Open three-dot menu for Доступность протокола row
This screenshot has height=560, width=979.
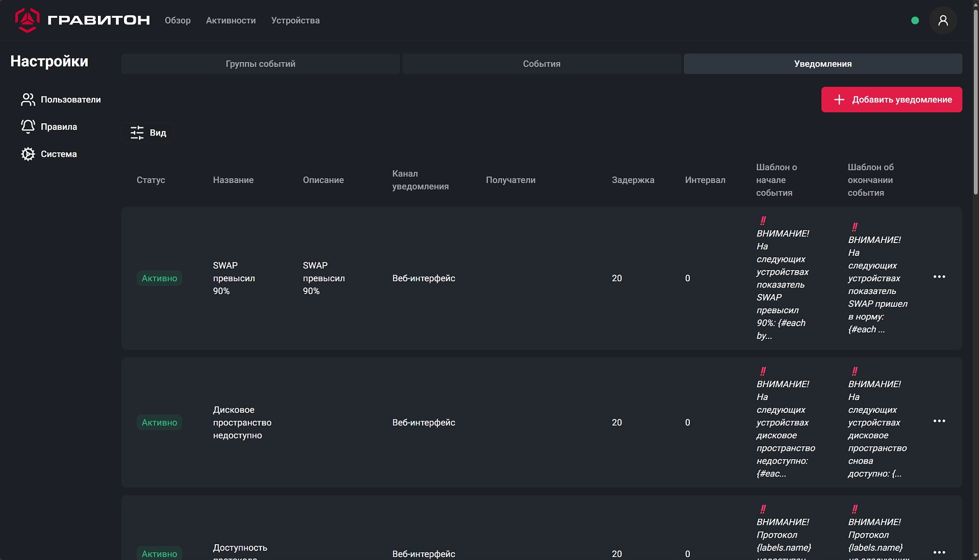pyautogui.click(x=939, y=552)
